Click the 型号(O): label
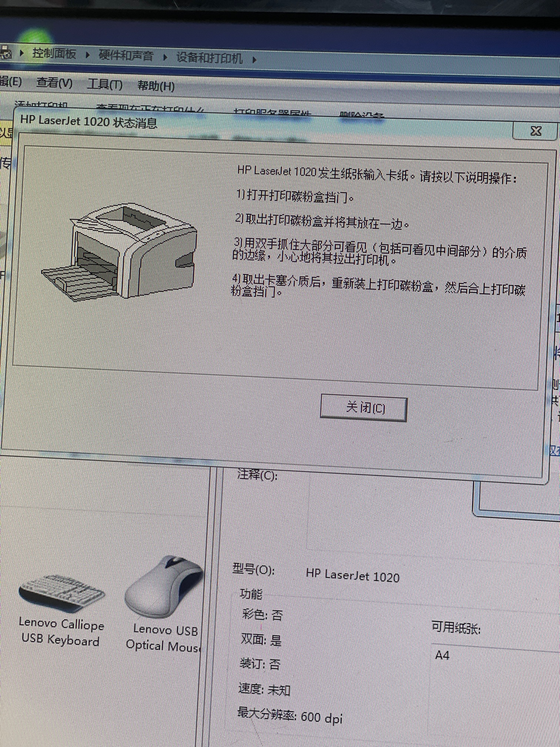Screen dimensions: 560x747 (254, 569)
